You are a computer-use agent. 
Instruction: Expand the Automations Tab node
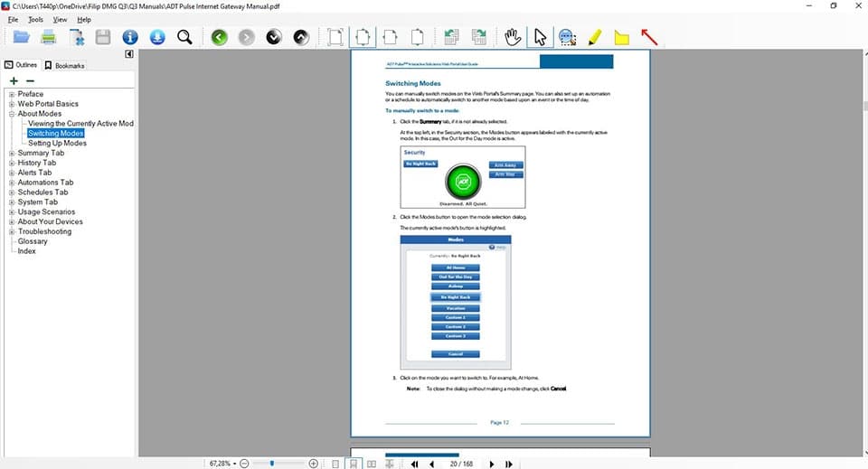point(12,183)
